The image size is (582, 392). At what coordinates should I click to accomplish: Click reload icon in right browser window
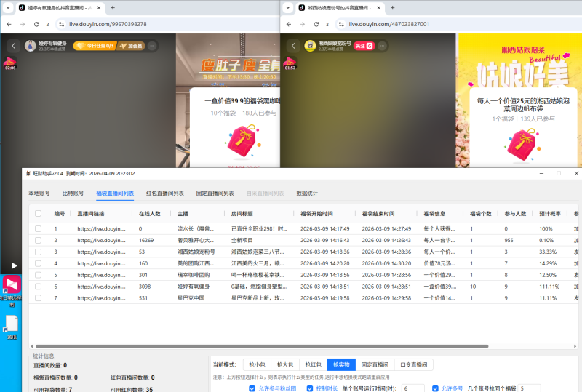pyautogui.click(x=316, y=24)
